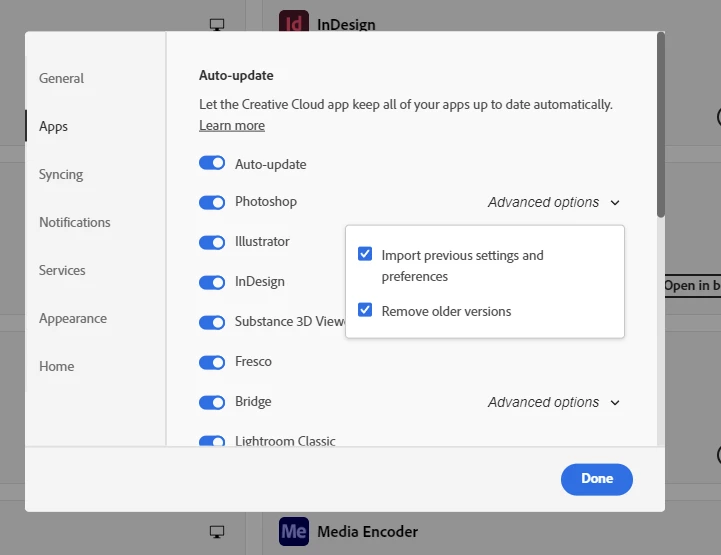Click the Substance 3D Viewer label
The image size is (721, 555).
(290, 321)
